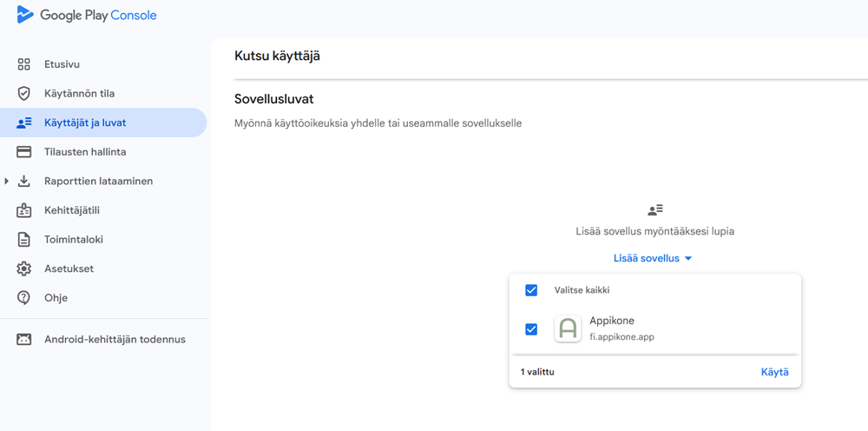The height and width of the screenshot is (431, 868).
Task: Click the Käytännön tila shield icon
Action: point(24,94)
